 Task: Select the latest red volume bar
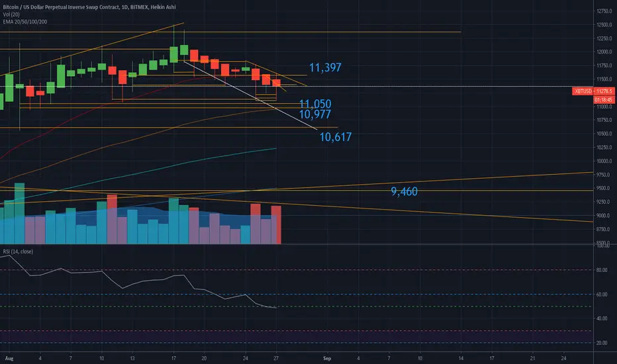[x=276, y=225]
